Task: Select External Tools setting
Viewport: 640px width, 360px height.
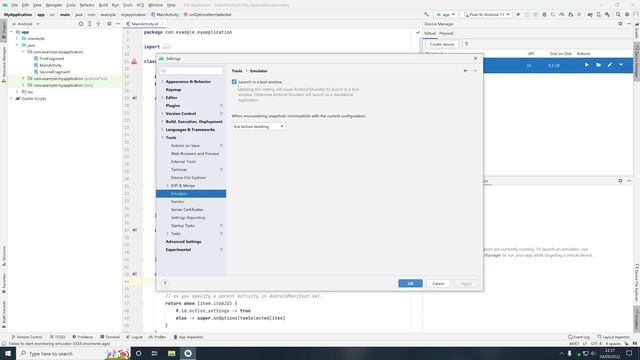Action: [183, 162]
